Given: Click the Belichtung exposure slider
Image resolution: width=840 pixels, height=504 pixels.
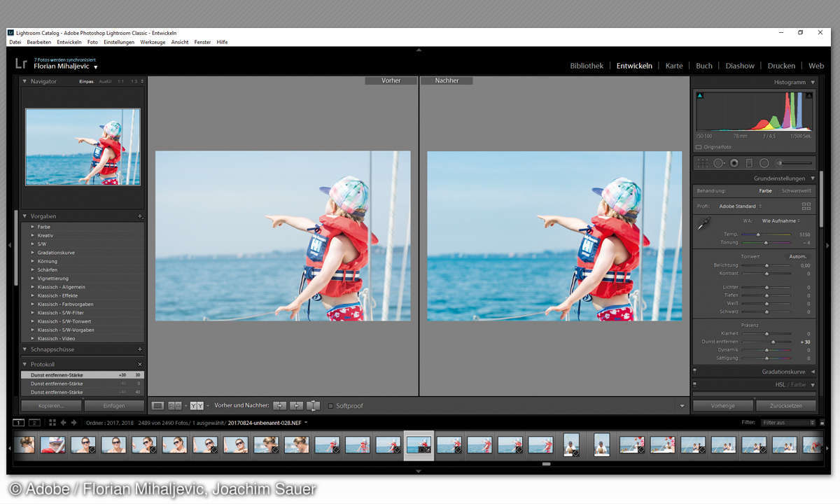Looking at the screenshot, I should [766, 265].
